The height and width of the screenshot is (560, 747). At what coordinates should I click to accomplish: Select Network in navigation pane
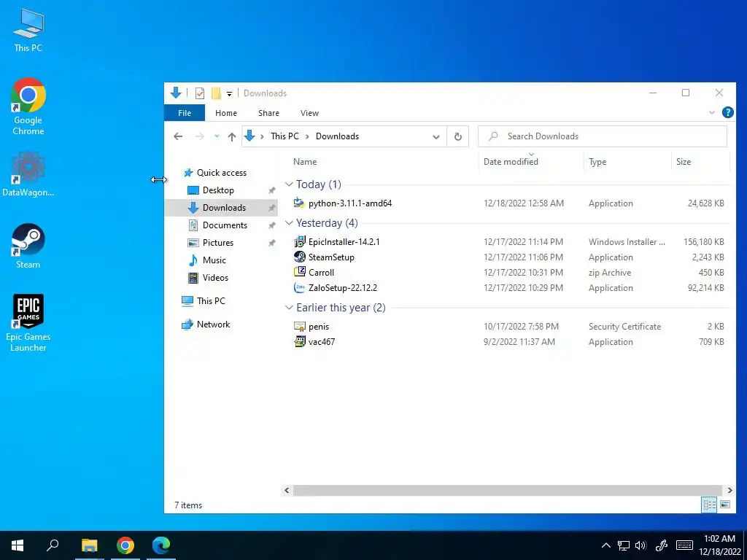(x=214, y=324)
